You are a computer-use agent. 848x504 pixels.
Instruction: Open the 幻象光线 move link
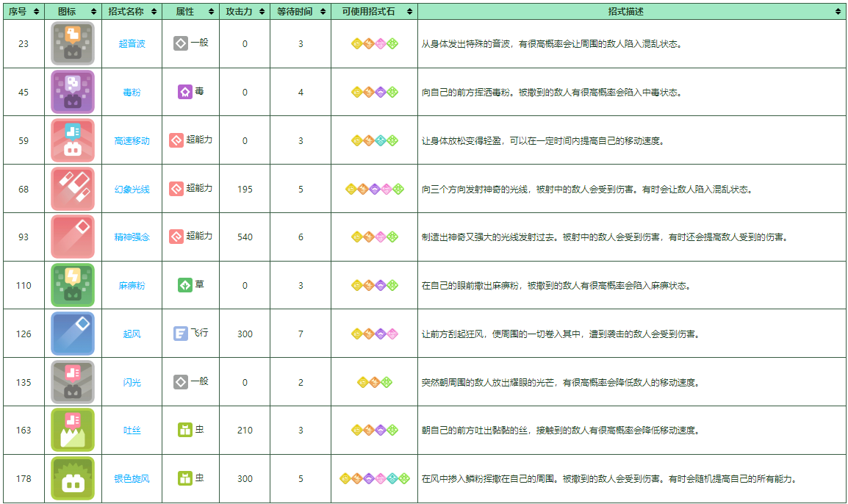[132, 190]
